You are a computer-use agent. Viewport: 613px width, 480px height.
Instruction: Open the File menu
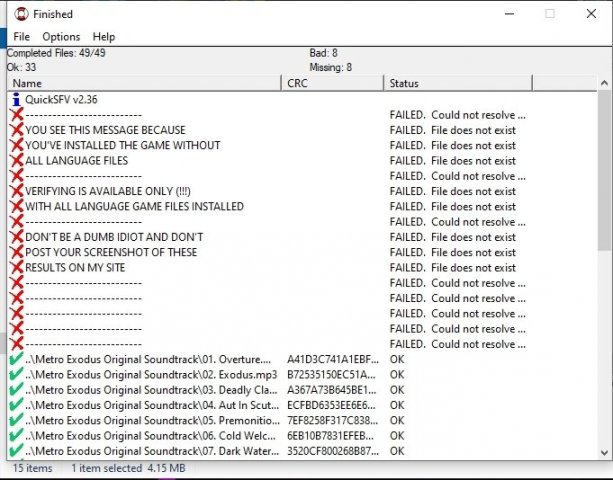click(21, 37)
